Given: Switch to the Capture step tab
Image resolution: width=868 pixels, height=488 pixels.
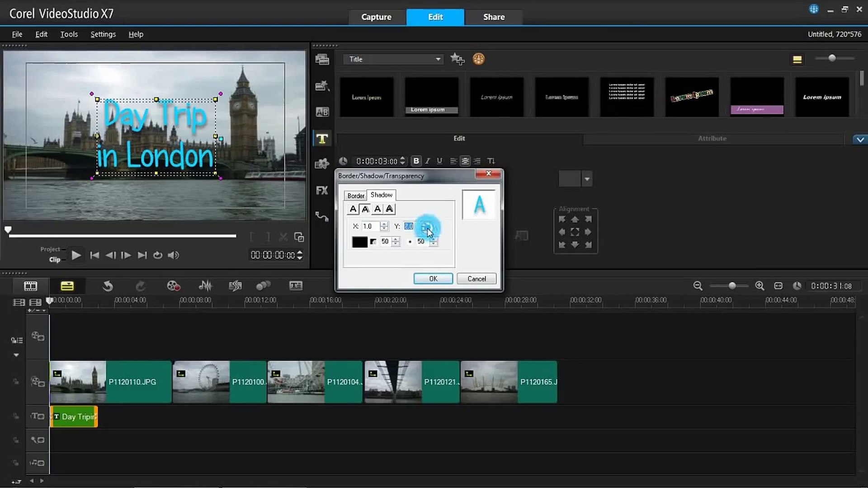Looking at the screenshot, I should point(376,17).
